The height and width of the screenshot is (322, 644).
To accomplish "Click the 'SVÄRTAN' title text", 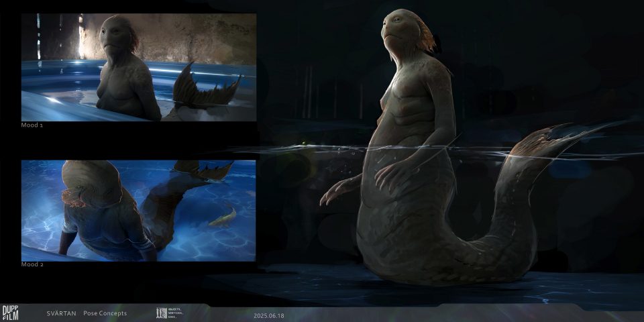I will pos(61,313).
